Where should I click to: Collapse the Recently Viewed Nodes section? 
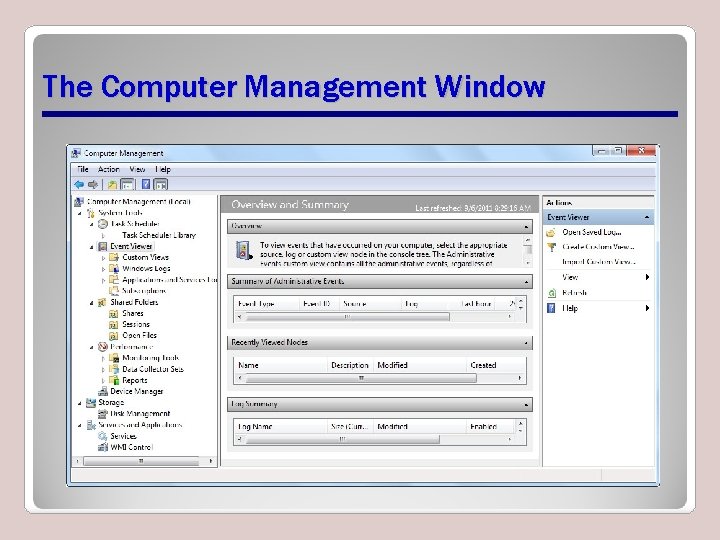(x=526, y=343)
